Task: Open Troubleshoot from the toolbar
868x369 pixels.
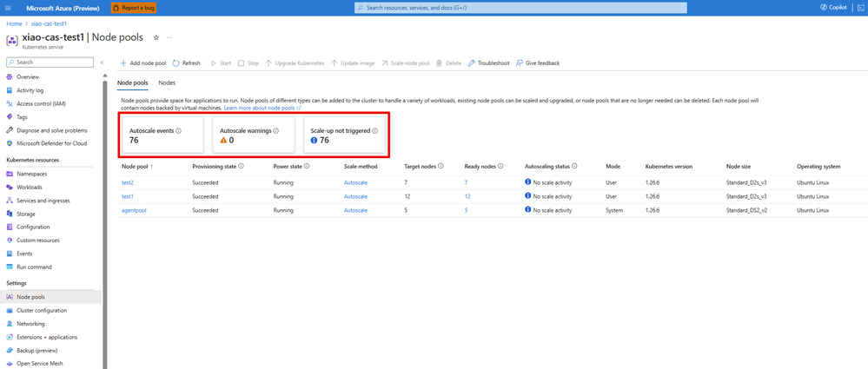Action: pyautogui.click(x=489, y=63)
